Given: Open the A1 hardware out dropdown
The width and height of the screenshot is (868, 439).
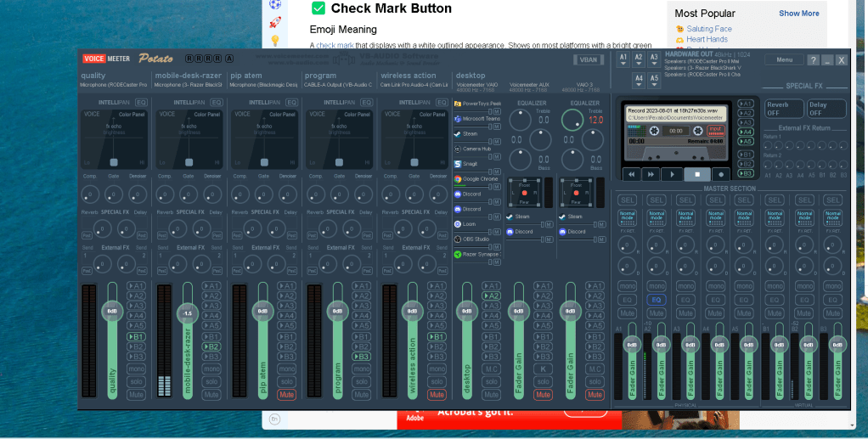Looking at the screenshot, I should click(x=623, y=59).
